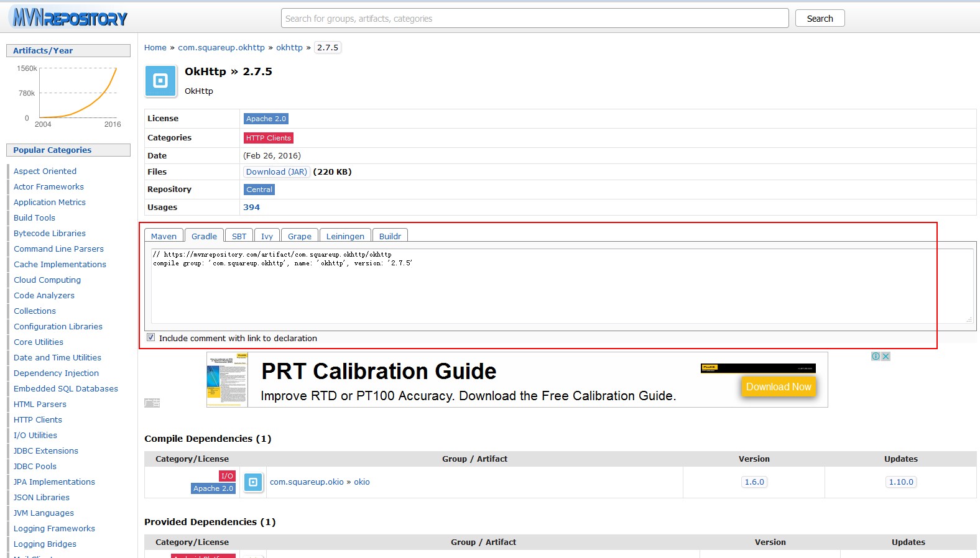Switch to the Buildr tab
Screen dimensions: 980x558
(390, 236)
